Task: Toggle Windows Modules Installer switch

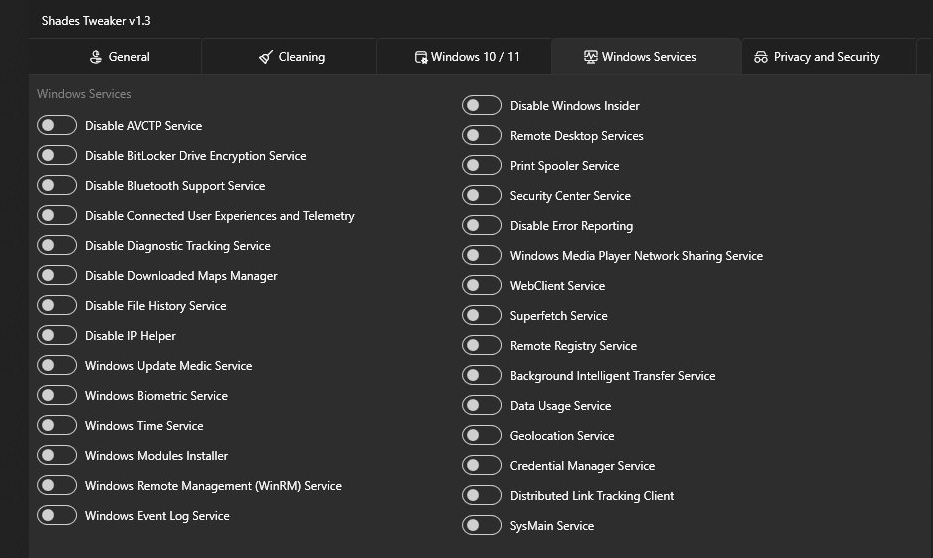Action: [57, 455]
